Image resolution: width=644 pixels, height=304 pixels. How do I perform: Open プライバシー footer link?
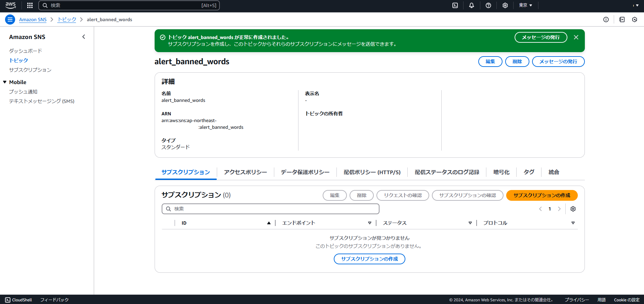coord(577,300)
